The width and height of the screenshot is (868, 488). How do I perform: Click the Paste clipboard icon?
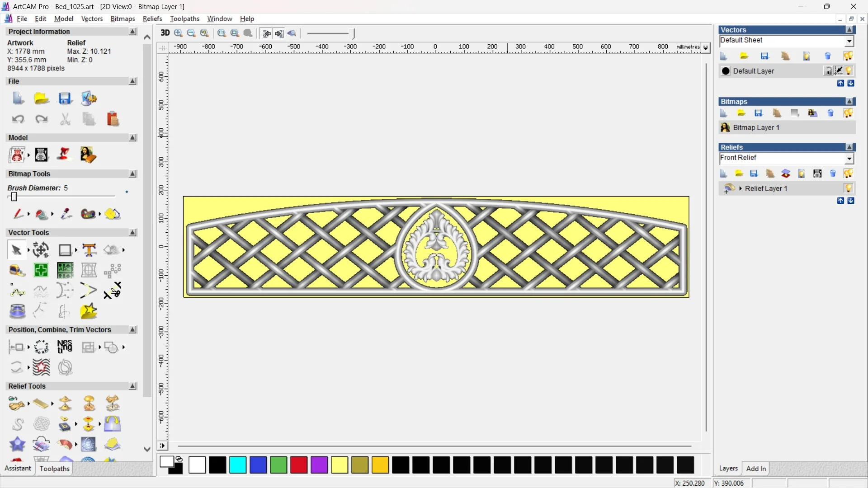click(x=113, y=119)
